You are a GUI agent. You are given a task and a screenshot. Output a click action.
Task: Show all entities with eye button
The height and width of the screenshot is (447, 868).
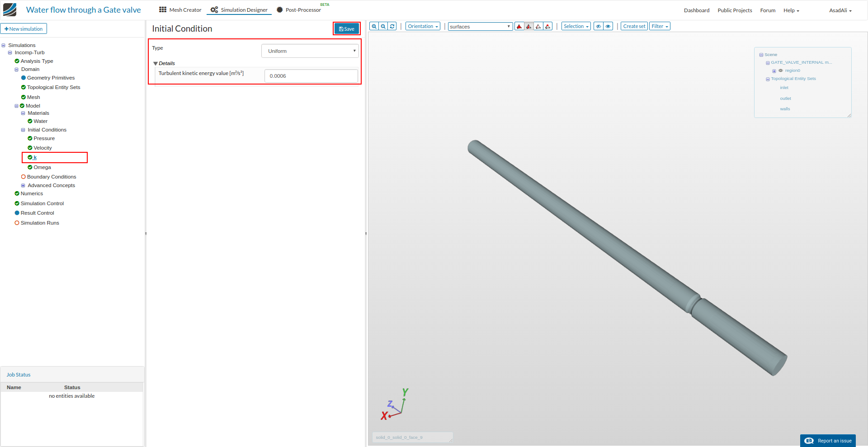pyautogui.click(x=608, y=26)
